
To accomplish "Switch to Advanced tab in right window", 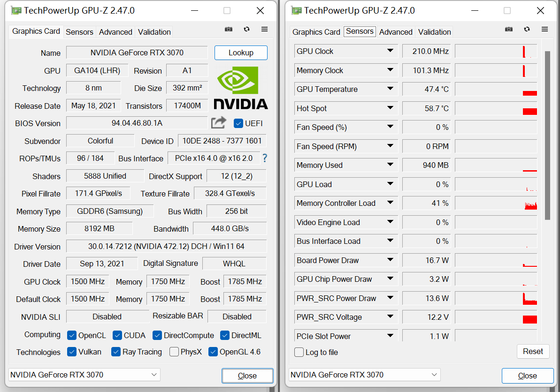I will pos(396,32).
